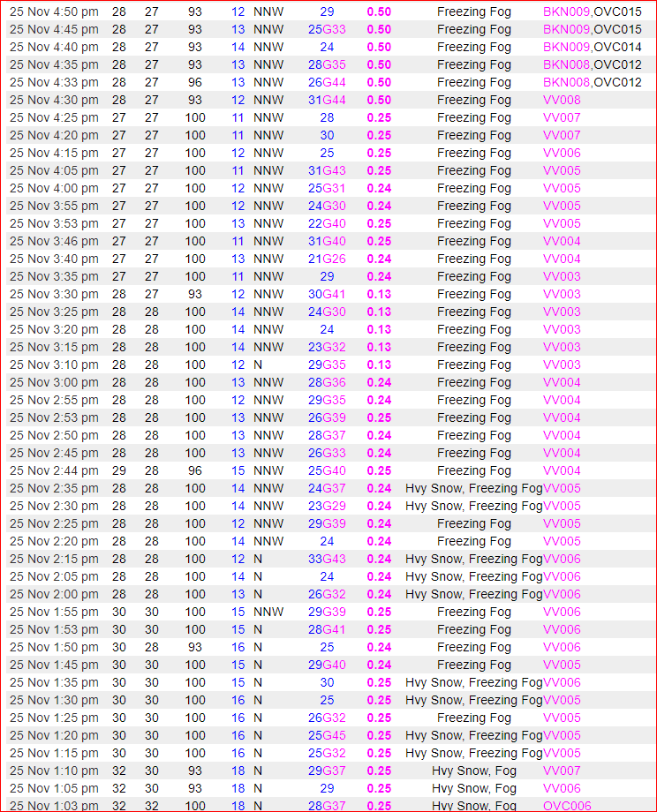This screenshot has height=812, width=657.
Task: Click Freezing Fog in the 1:25 pm row
Action: point(474,718)
